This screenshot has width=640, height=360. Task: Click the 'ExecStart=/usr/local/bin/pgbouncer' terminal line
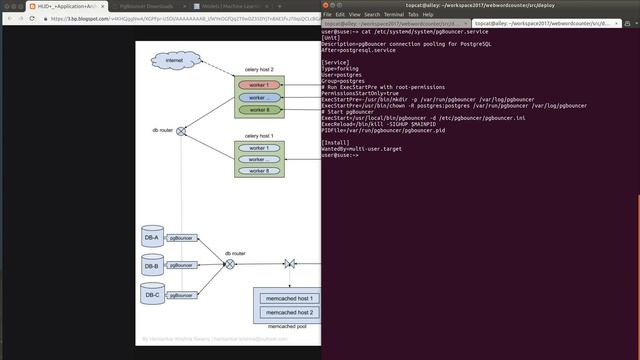(423, 118)
